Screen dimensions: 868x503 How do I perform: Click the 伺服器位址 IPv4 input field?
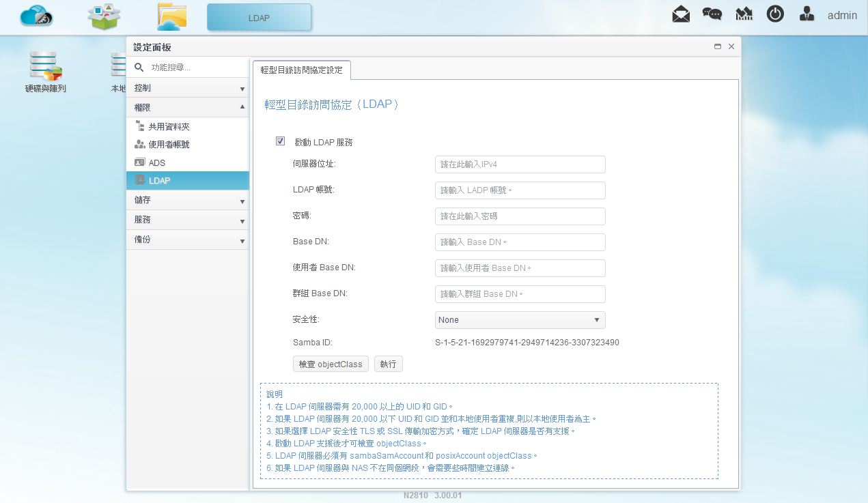[x=520, y=164]
